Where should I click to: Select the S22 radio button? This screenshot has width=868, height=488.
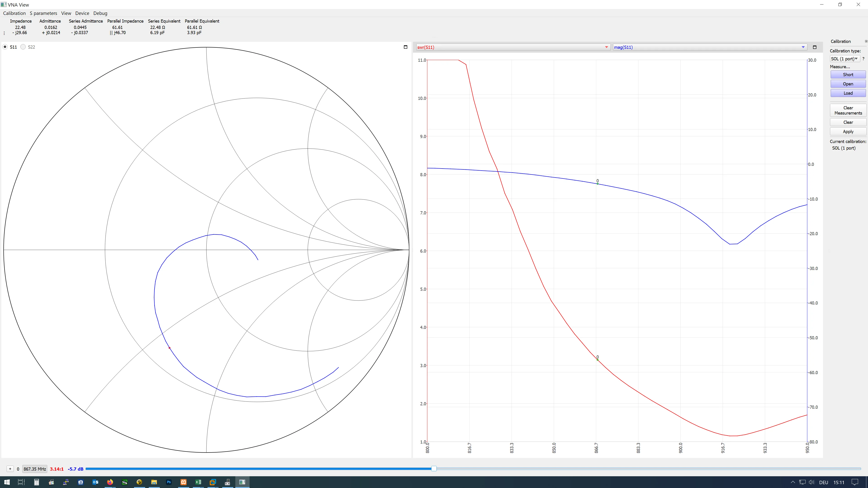[x=23, y=47]
